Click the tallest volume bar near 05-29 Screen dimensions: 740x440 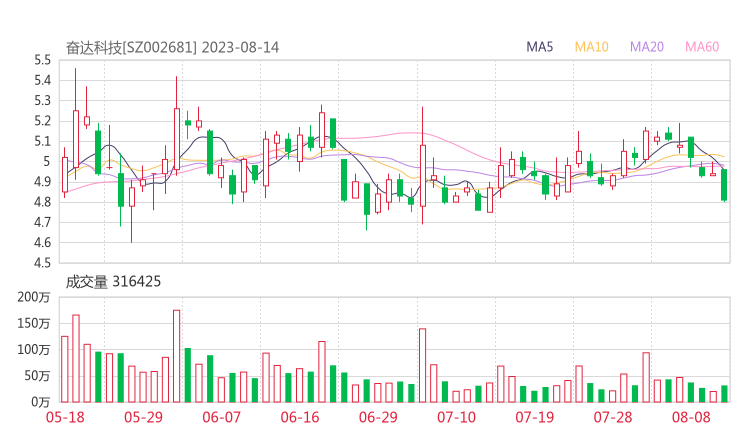coord(177,356)
